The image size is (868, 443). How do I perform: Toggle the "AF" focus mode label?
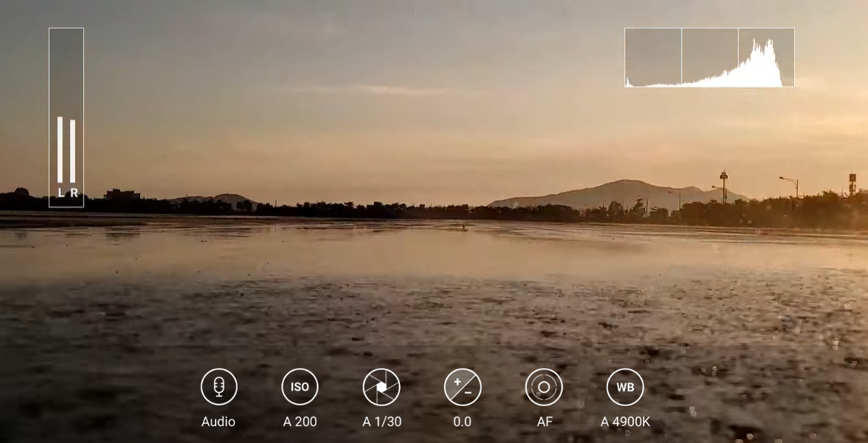point(544,422)
